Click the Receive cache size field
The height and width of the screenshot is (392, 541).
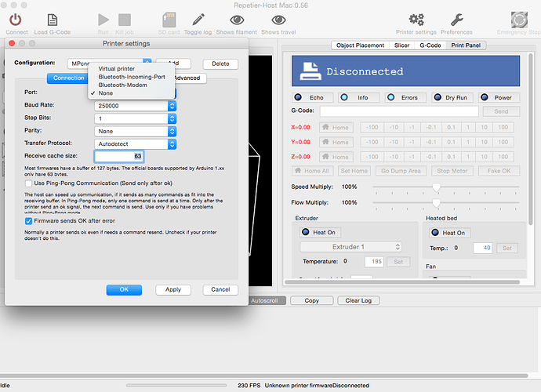[x=119, y=156]
